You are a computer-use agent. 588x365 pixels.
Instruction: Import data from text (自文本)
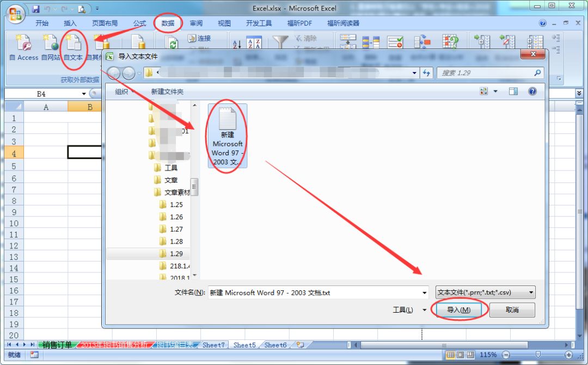click(x=73, y=48)
